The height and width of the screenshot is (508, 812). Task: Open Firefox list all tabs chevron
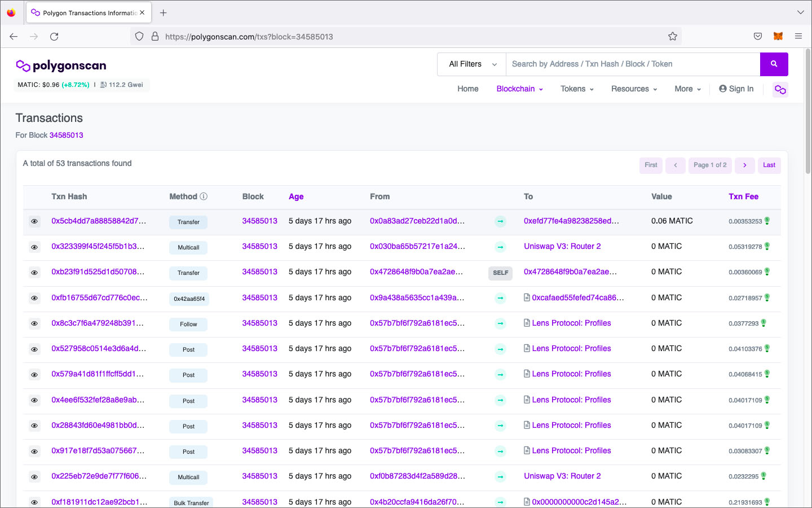click(800, 12)
